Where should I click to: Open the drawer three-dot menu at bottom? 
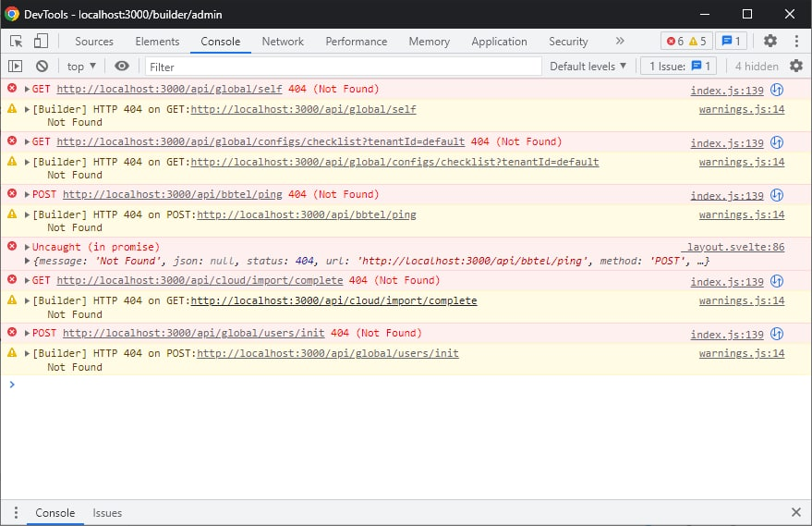[16, 513]
